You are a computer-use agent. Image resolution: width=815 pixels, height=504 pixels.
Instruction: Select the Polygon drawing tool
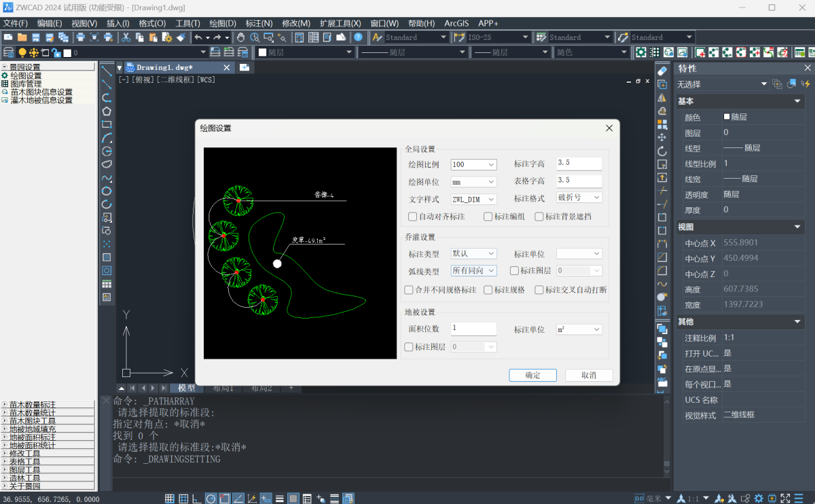click(107, 111)
